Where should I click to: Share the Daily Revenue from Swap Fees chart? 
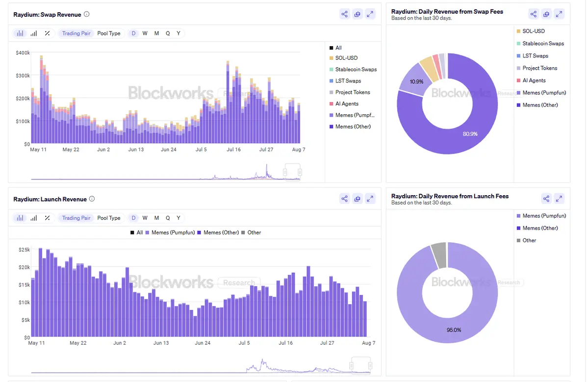tap(533, 14)
